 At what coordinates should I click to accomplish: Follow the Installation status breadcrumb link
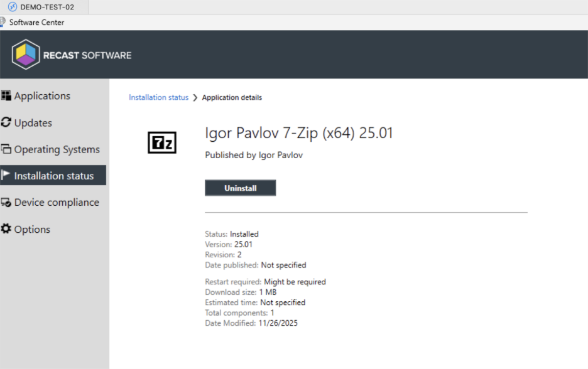tap(158, 97)
